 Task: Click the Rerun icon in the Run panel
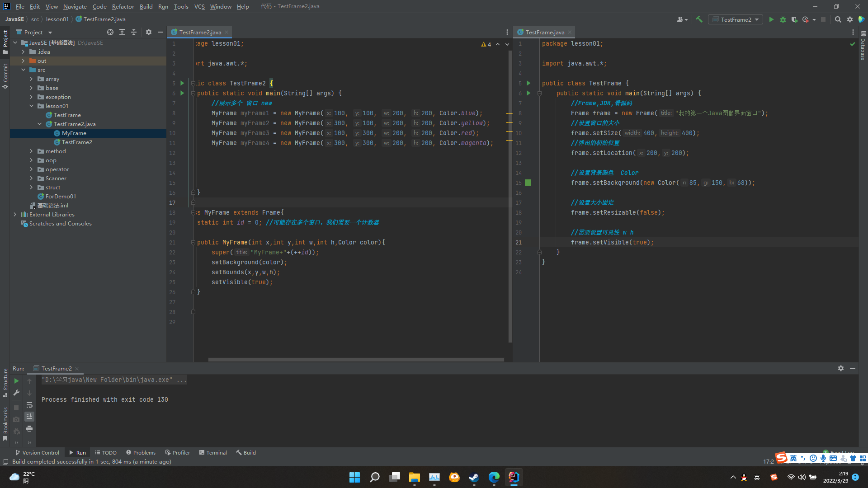click(16, 381)
